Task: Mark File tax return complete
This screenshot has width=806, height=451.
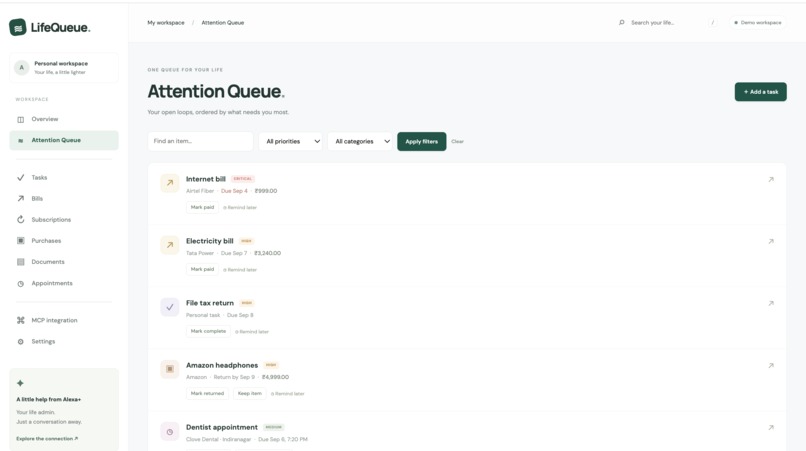Action: click(208, 331)
